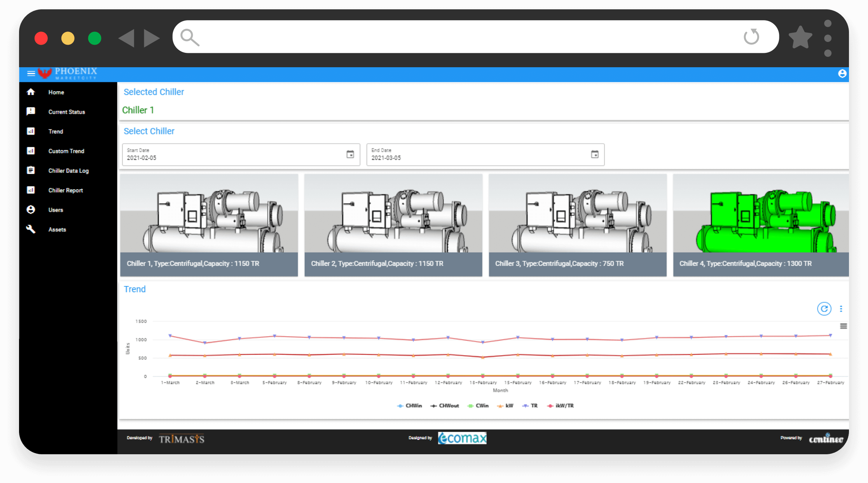
Task: Open the hamburger menu in the header
Action: 31,73
